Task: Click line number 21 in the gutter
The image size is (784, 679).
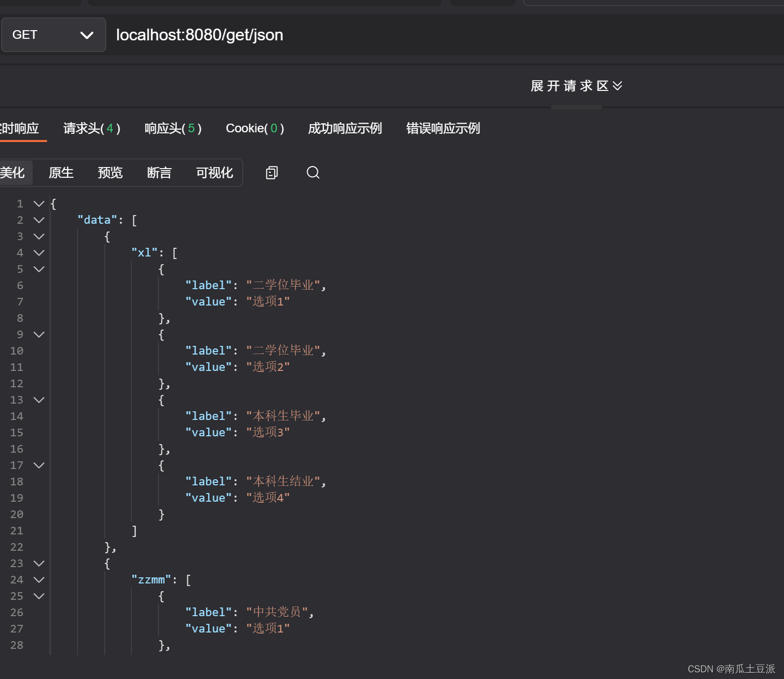Action: coord(17,531)
